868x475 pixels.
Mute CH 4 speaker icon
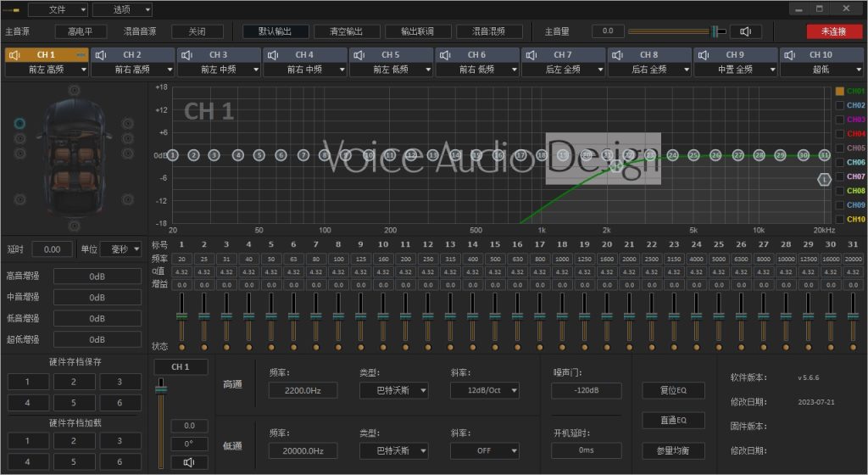pos(273,55)
